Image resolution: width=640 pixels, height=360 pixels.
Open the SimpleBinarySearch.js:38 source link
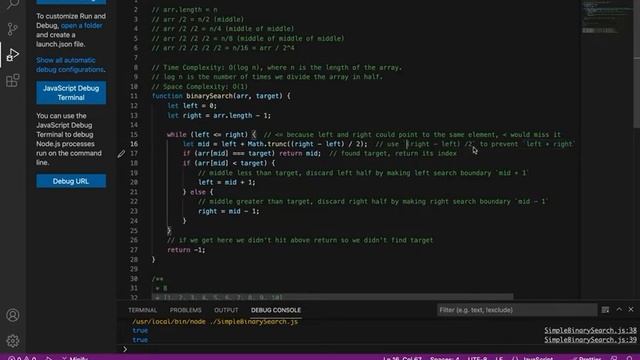tap(590, 330)
